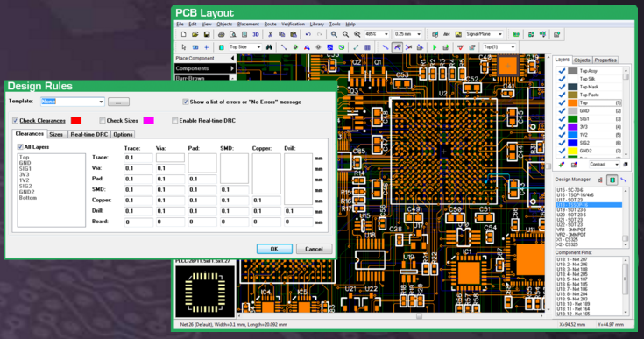Click OK in Design Rules dialog
Viewport: 644px width, 339px height.
point(274,249)
